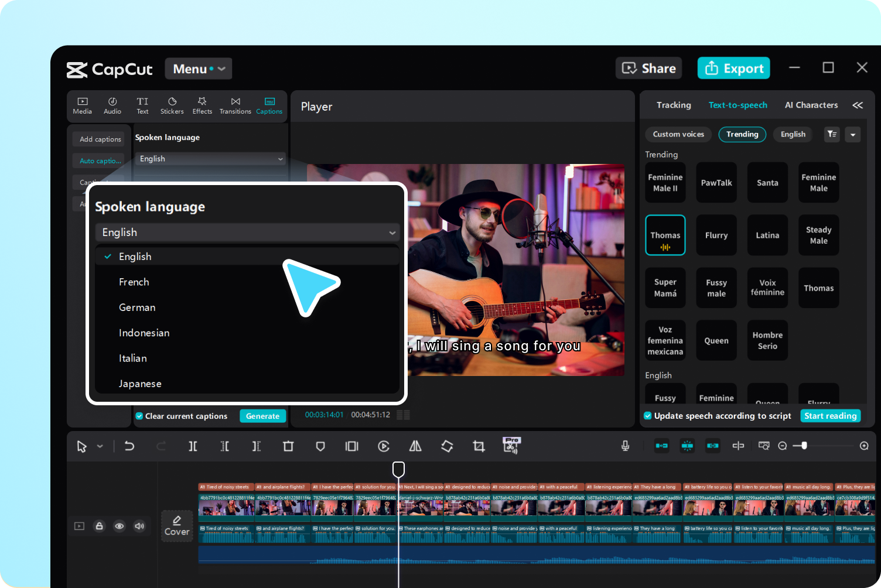The height and width of the screenshot is (588, 881).
Task: Open the Stickers panel
Action: click(x=172, y=105)
